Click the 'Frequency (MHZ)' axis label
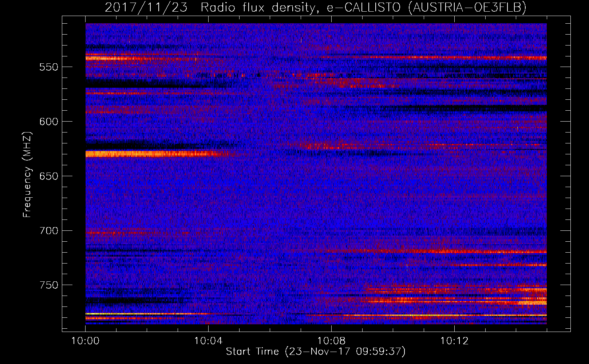This screenshot has height=364, width=589. pyautogui.click(x=28, y=175)
